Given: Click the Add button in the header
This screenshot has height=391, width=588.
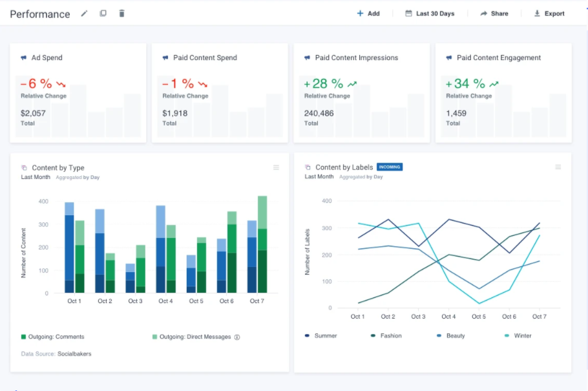Looking at the screenshot, I should 368,14.
